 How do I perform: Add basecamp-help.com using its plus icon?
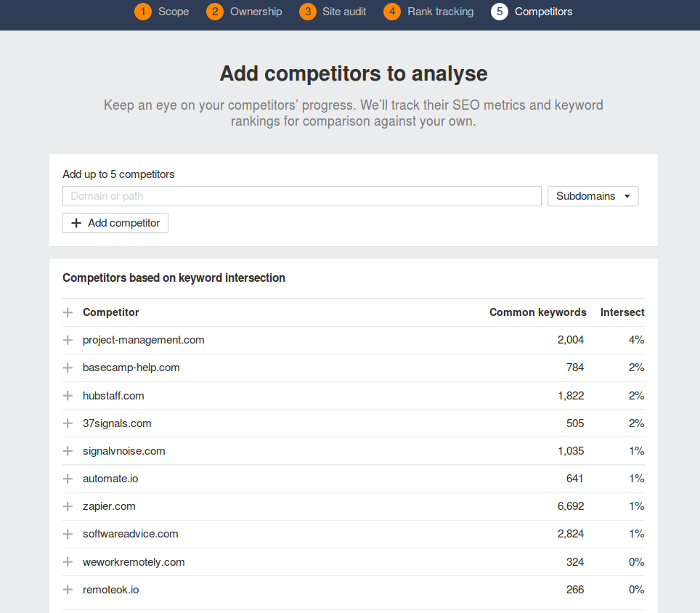pyautogui.click(x=68, y=368)
